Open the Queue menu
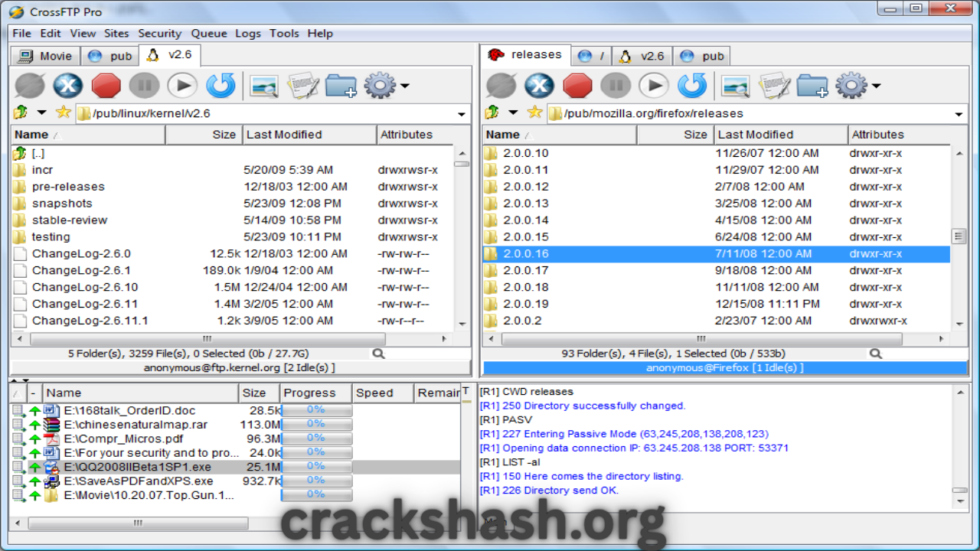Viewport: 980px width, 551px height. point(209,33)
